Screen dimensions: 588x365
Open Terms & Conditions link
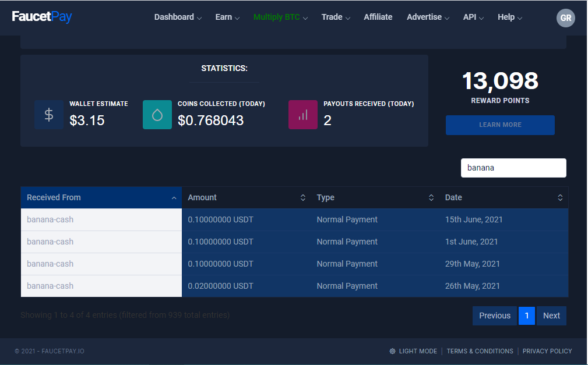click(x=480, y=351)
